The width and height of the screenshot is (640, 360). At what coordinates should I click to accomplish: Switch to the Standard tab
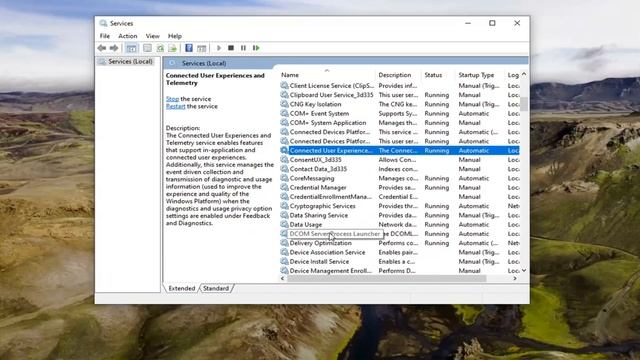[x=216, y=288]
